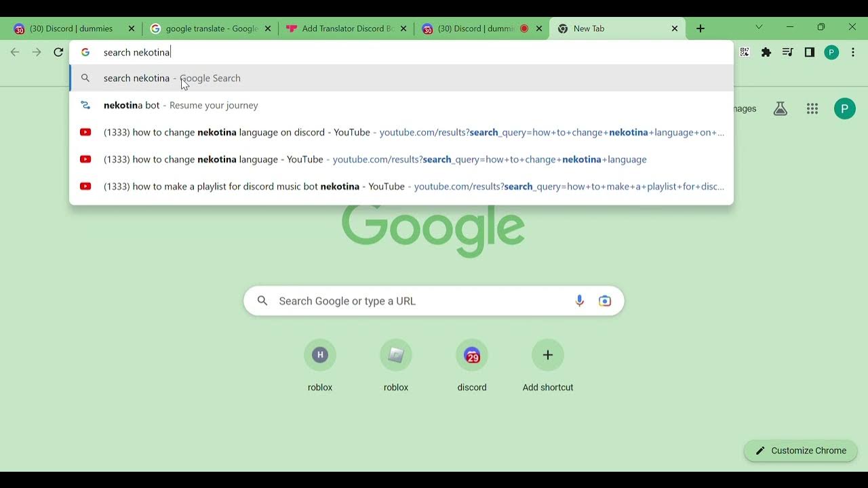The image size is (868, 488).
Task: Open a new tab with the plus button
Action: (x=701, y=28)
